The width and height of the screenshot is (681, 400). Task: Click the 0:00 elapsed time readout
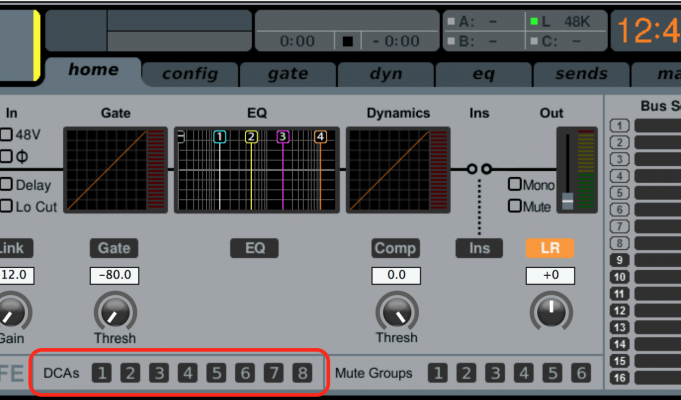[x=297, y=41]
